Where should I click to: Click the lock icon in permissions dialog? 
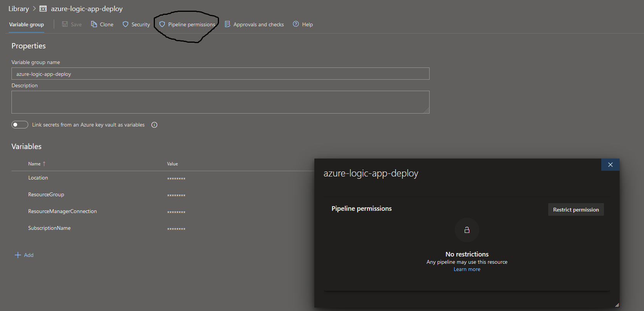click(x=467, y=230)
